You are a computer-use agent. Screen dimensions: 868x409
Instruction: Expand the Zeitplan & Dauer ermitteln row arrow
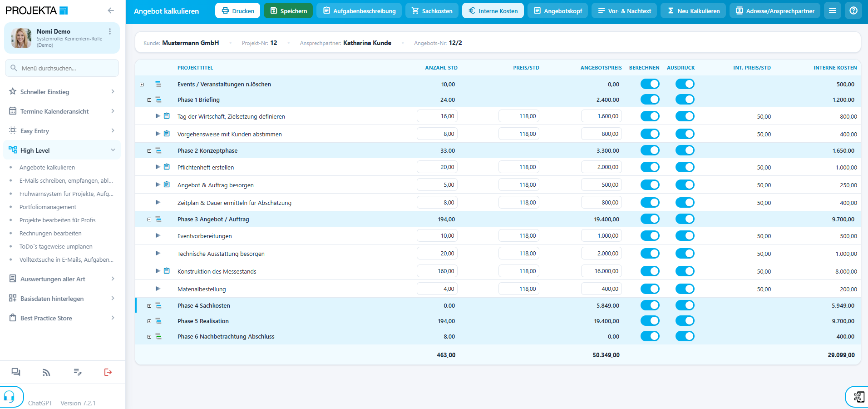point(158,202)
